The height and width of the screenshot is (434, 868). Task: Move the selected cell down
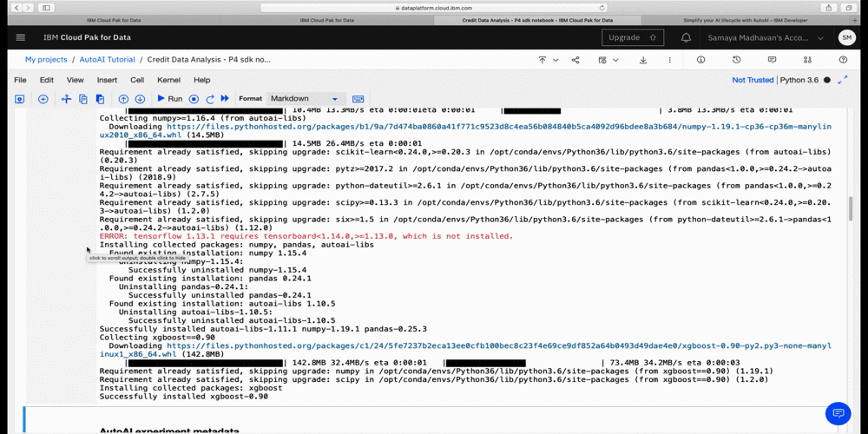tap(140, 99)
